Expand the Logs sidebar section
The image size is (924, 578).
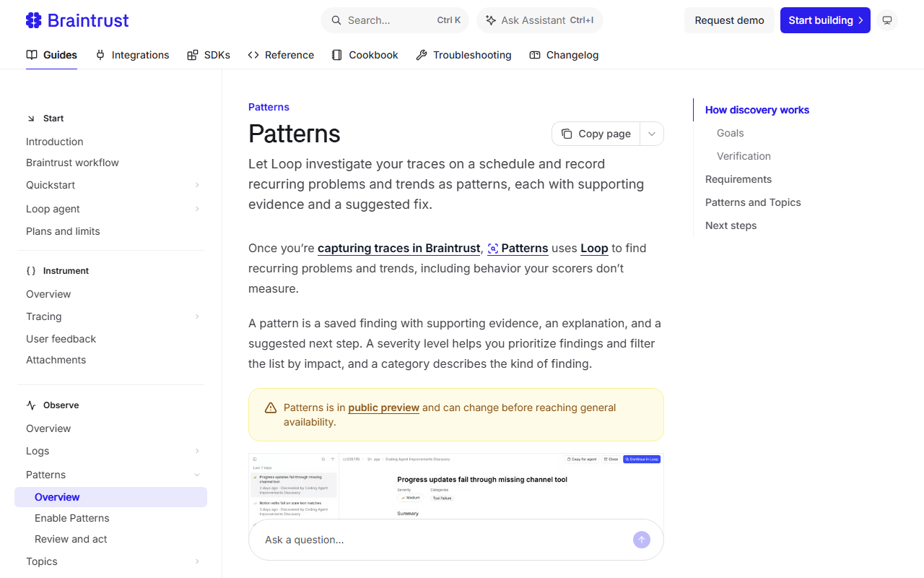(197, 451)
